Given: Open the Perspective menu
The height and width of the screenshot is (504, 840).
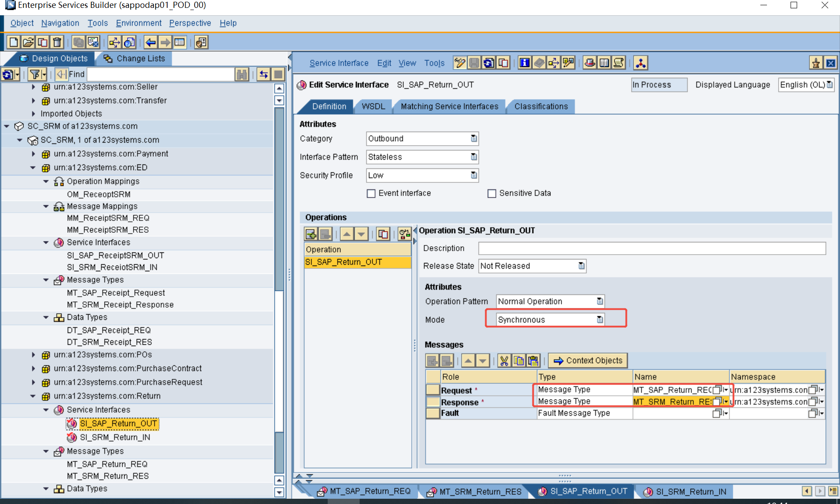Looking at the screenshot, I should pos(190,23).
